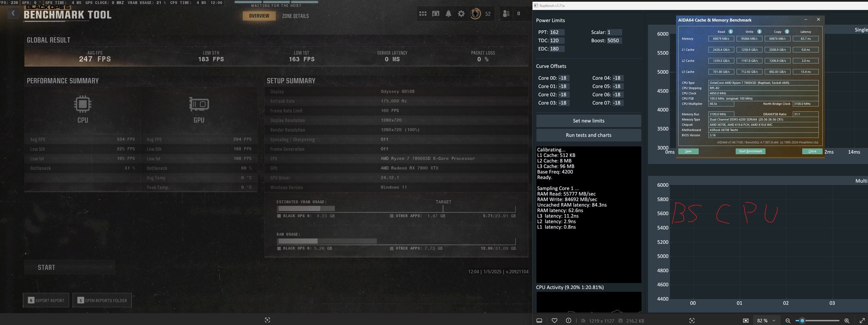This screenshot has width=868, height=325.
Task: Click the Scalar input field
Action: click(614, 32)
